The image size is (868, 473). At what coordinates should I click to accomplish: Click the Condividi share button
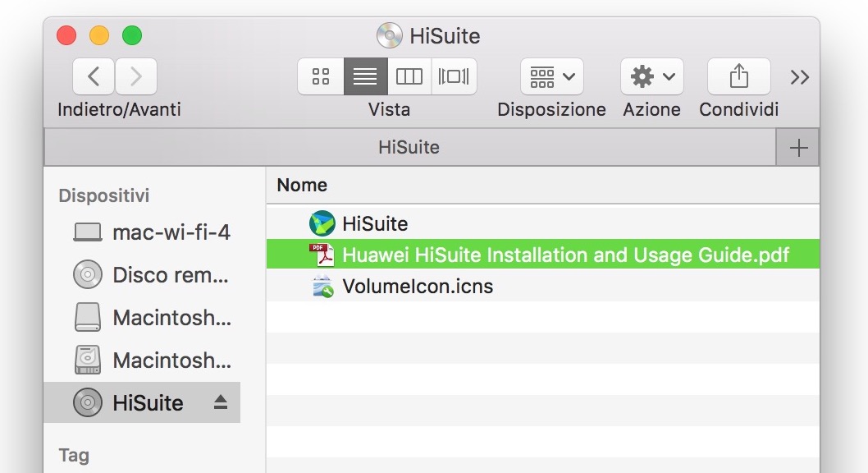pyautogui.click(x=738, y=77)
